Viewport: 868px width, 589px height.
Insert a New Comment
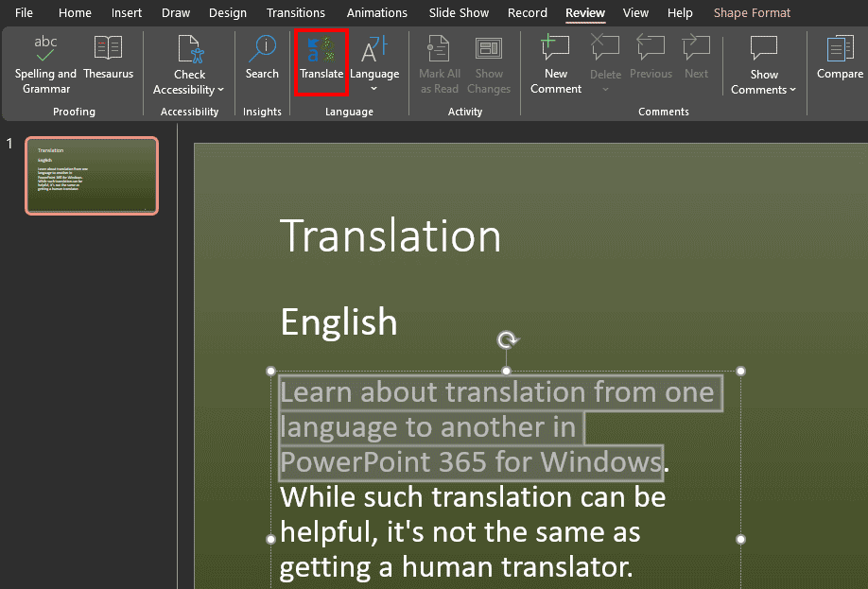coord(555,62)
